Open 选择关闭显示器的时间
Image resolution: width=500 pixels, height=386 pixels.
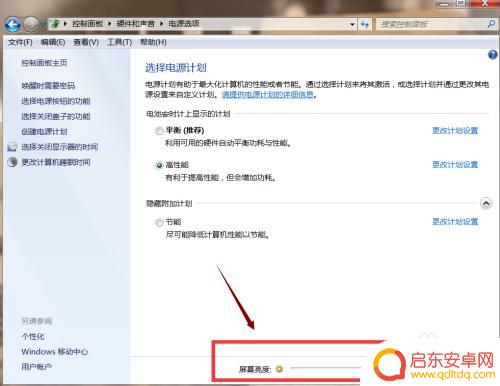pos(60,147)
